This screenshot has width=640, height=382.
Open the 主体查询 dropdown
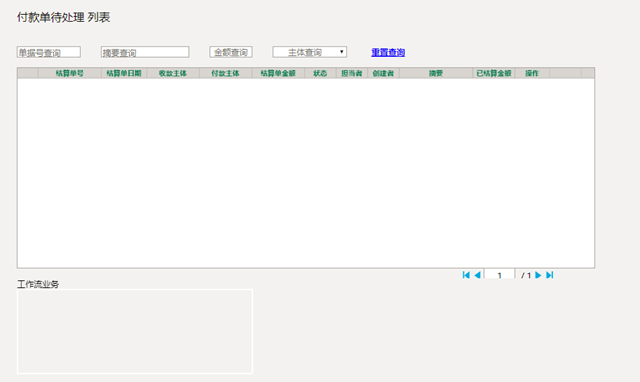310,52
